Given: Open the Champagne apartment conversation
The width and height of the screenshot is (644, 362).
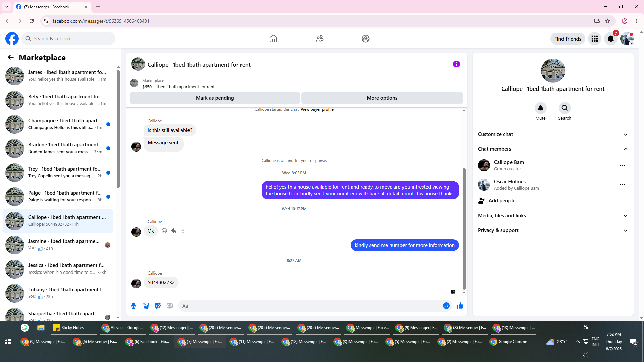Looking at the screenshot, I should point(58,124).
